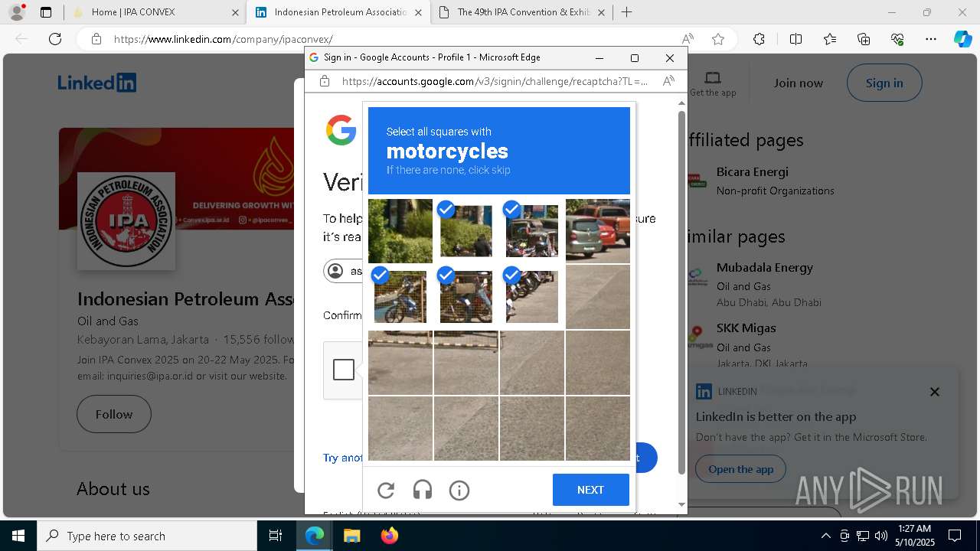Refresh the LinkedIn page
Viewport: 980px width, 551px height.
click(55, 39)
